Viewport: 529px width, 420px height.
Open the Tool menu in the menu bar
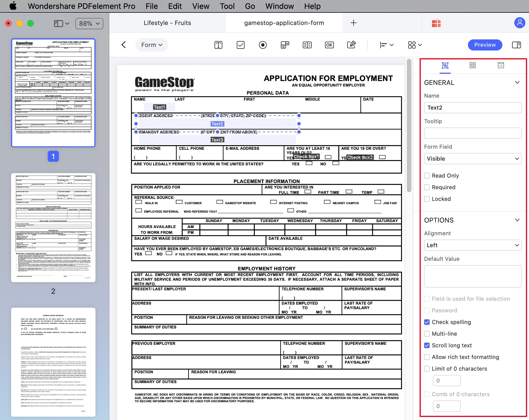pos(227,6)
